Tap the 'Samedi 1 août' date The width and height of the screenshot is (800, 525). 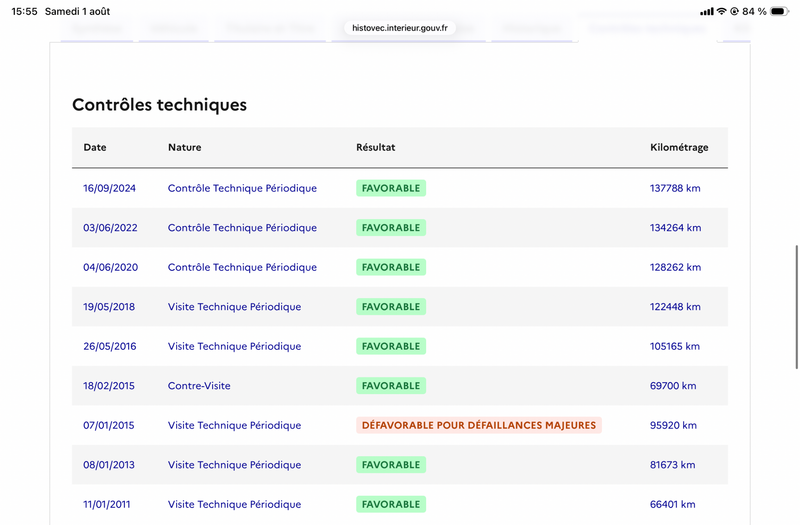[x=78, y=11]
